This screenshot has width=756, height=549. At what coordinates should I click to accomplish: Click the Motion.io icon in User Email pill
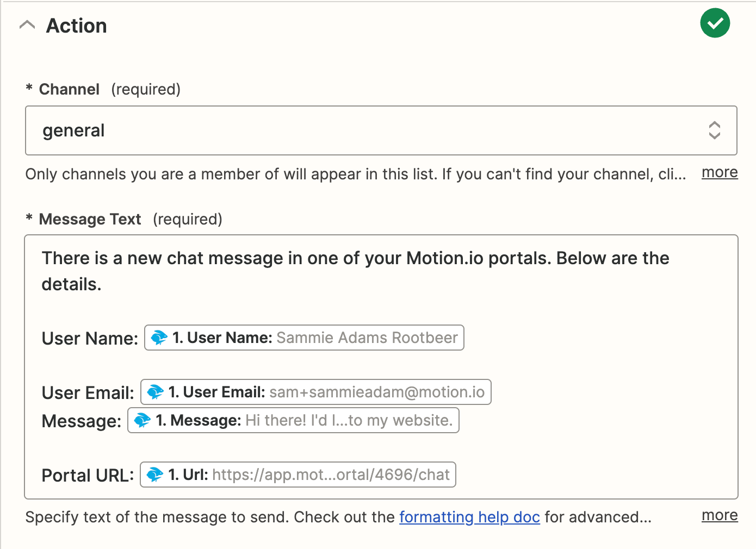(155, 392)
